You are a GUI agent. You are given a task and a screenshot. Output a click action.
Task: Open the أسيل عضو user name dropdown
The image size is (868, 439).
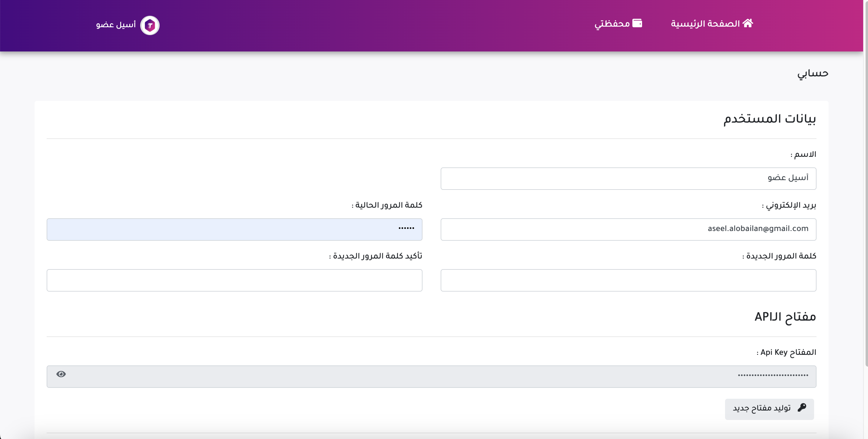[116, 25]
